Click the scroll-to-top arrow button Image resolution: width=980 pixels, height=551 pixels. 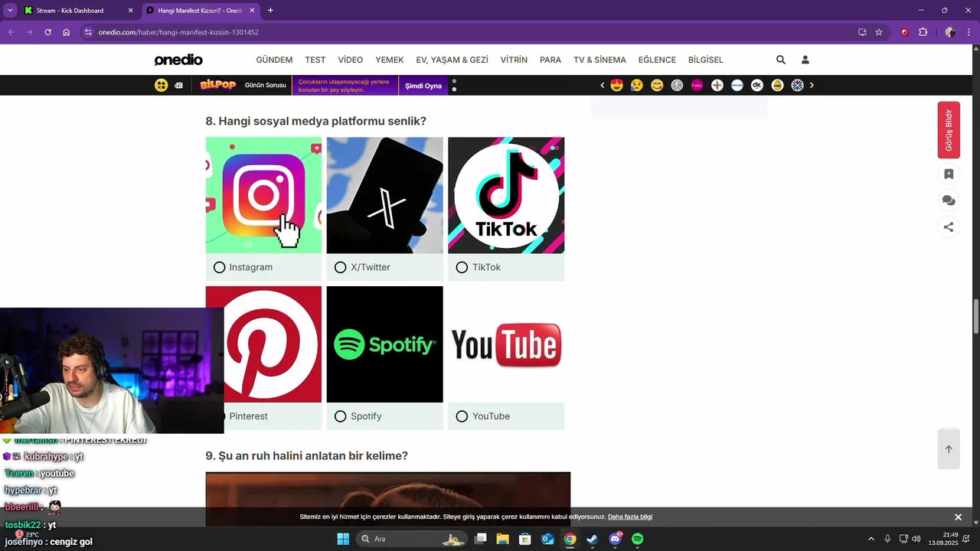click(949, 449)
